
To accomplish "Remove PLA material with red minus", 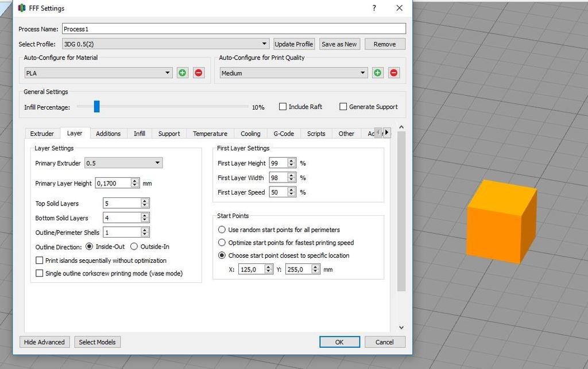I will [198, 73].
